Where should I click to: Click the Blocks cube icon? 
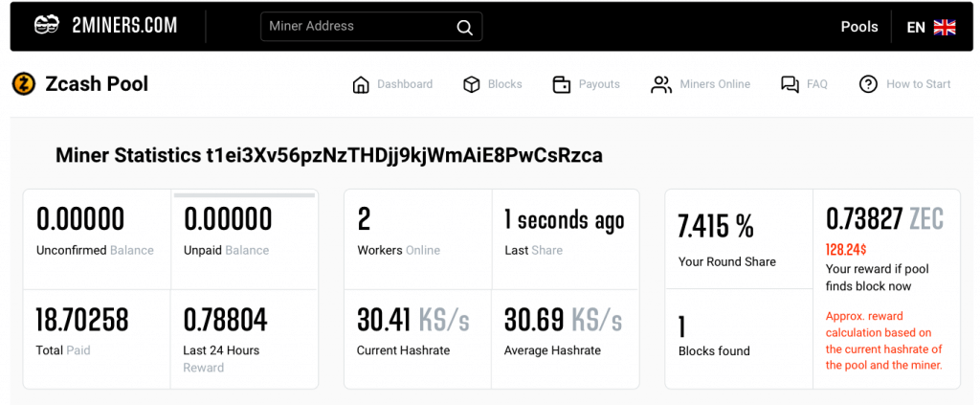pos(471,84)
